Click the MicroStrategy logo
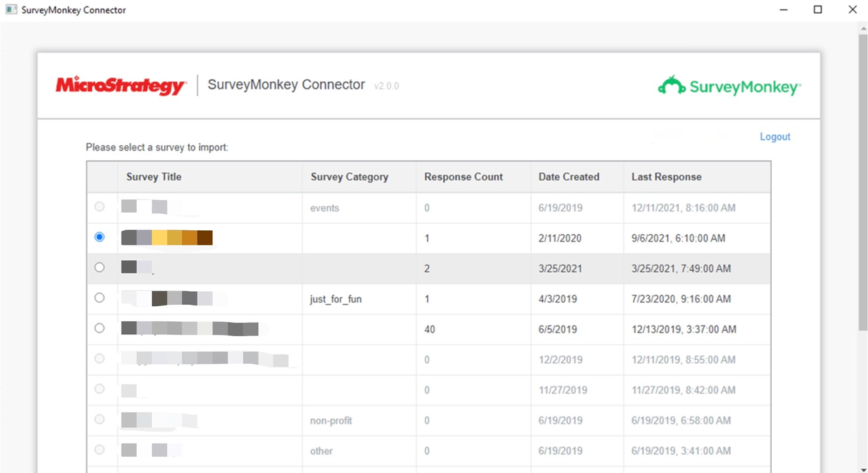 121,86
